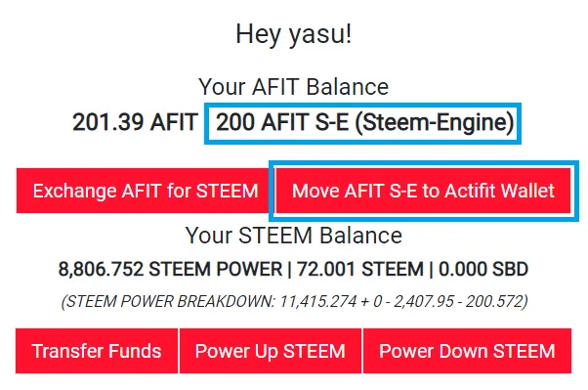Click the 8,806.752 STEEM POWER value
This screenshot has height=390, width=588.
click(x=171, y=270)
